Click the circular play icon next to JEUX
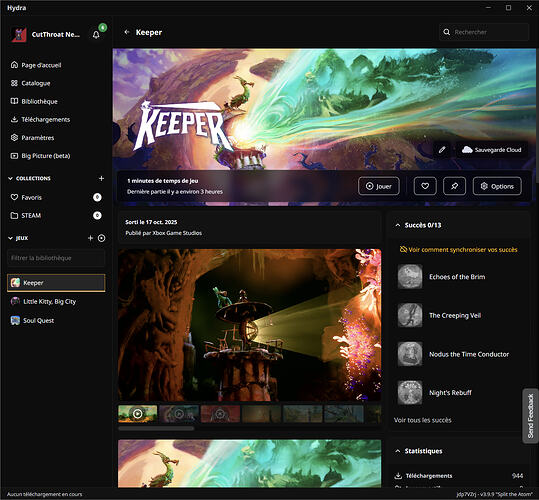Image resolution: width=539 pixels, height=500 pixels. tap(101, 238)
